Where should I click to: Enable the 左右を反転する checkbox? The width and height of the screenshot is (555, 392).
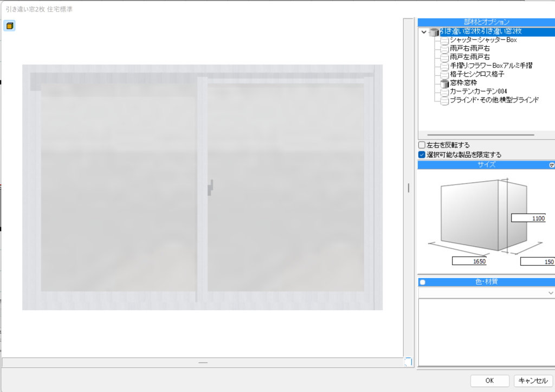(422, 145)
